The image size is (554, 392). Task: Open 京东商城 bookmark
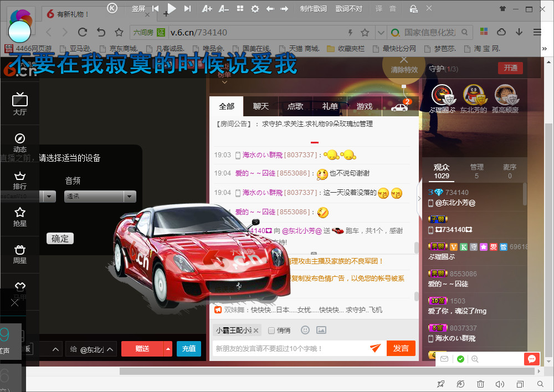tap(120, 49)
